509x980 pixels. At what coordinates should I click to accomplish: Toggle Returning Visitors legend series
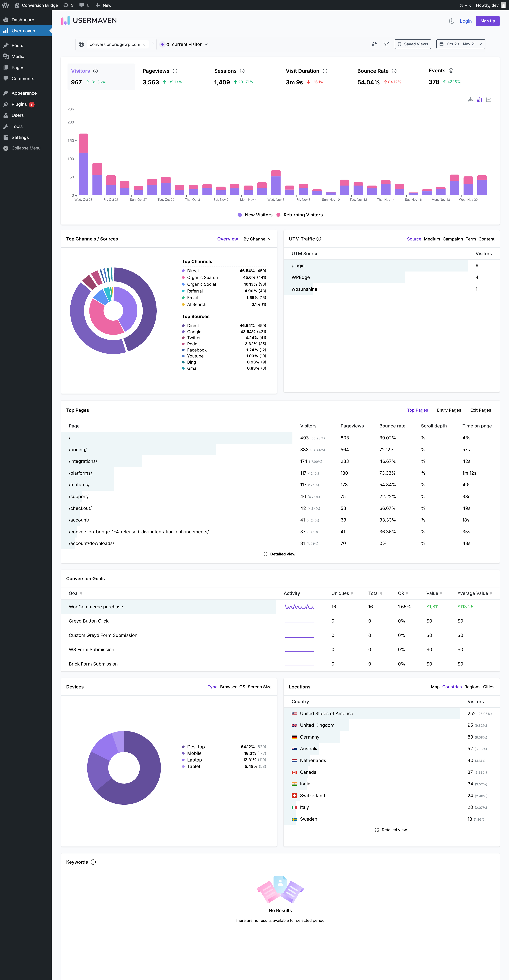(x=300, y=215)
